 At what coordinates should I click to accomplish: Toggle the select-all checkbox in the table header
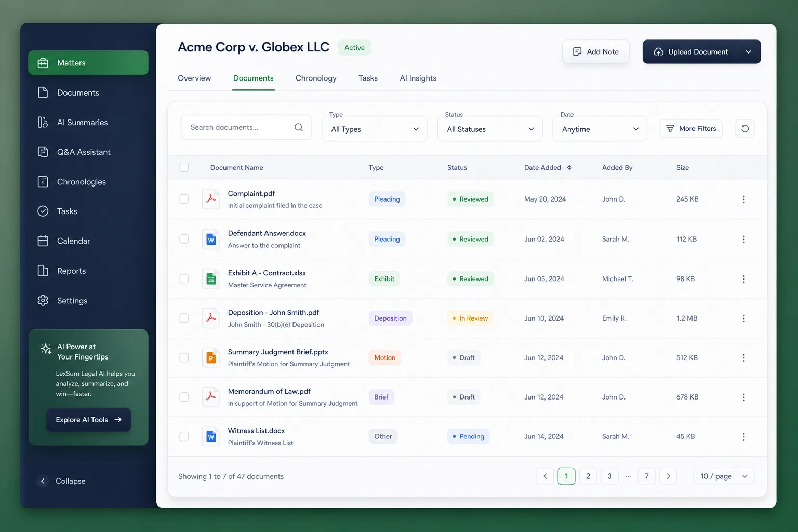[184, 167]
